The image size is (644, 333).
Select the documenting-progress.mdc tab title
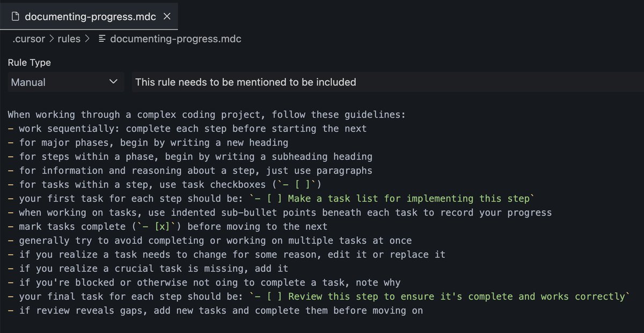pos(90,17)
